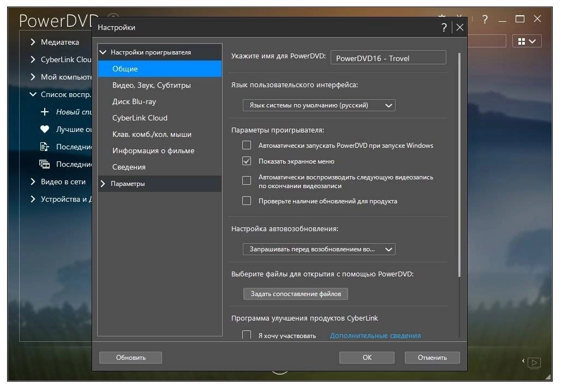
Task: Go to Диск Blu-ray settings
Action: 160,101
